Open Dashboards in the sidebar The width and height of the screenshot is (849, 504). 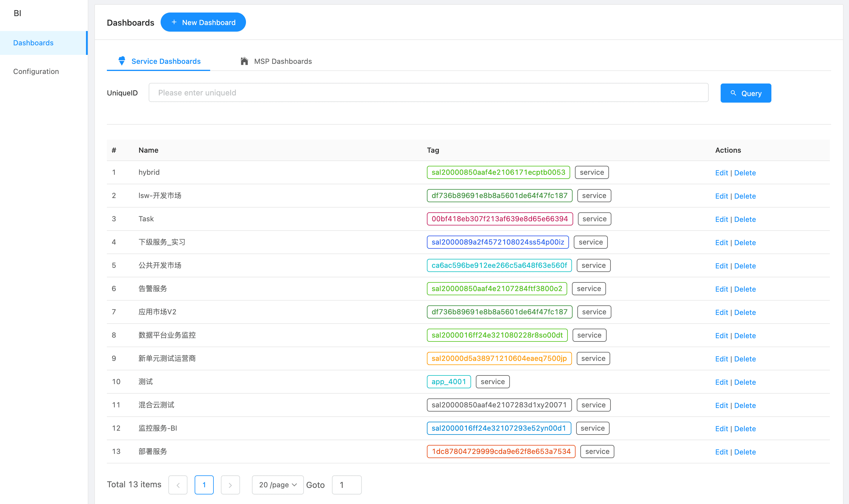pyautogui.click(x=33, y=43)
